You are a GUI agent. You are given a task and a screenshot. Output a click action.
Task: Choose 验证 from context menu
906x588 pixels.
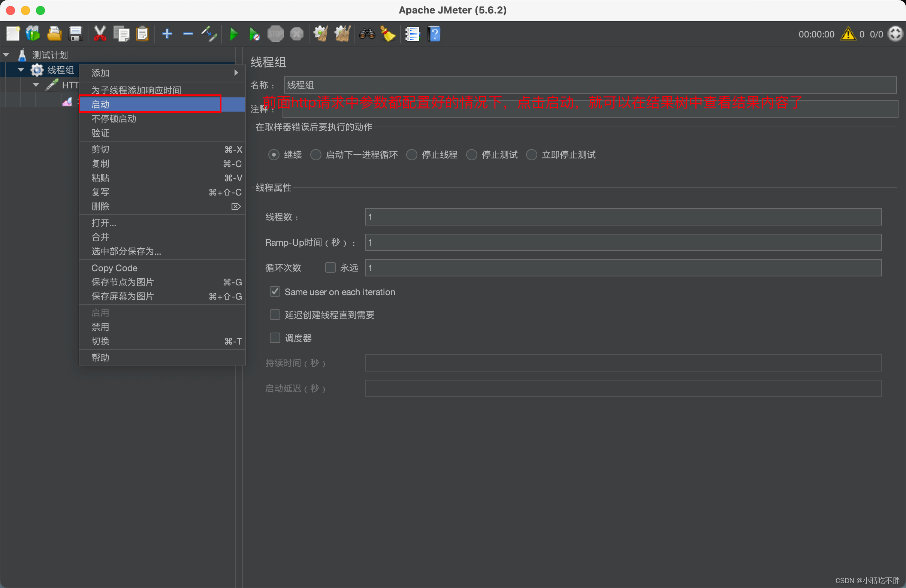(x=162, y=133)
